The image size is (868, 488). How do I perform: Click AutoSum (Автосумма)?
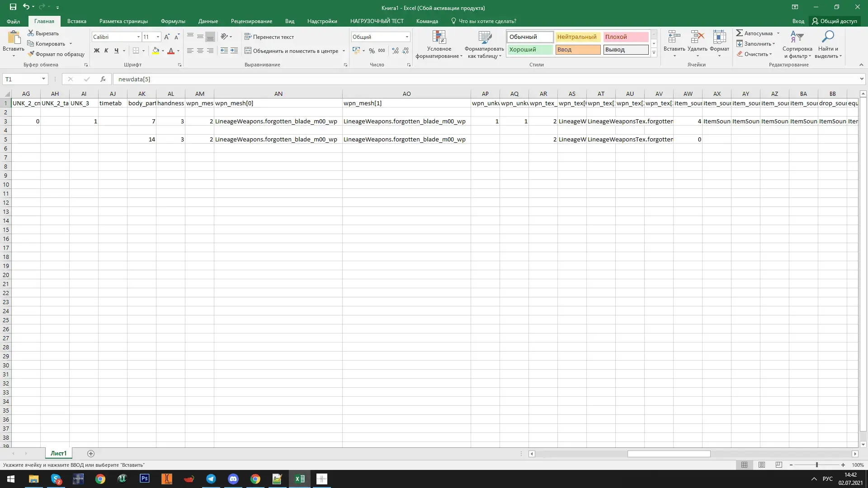[754, 33]
